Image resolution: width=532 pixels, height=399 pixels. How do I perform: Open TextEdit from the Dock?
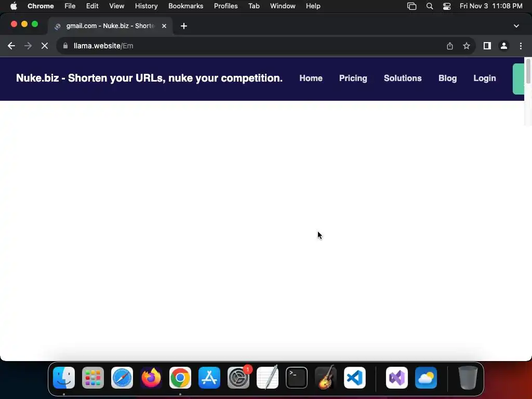click(268, 378)
